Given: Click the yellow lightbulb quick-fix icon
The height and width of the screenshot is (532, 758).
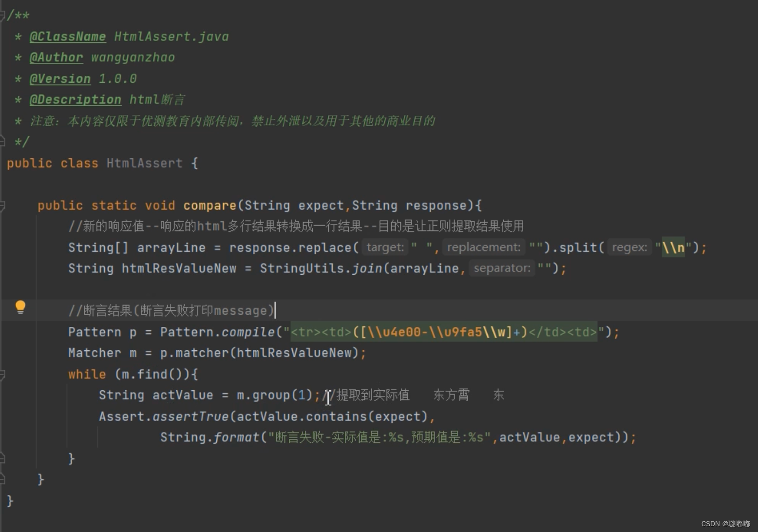Looking at the screenshot, I should [20, 307].
